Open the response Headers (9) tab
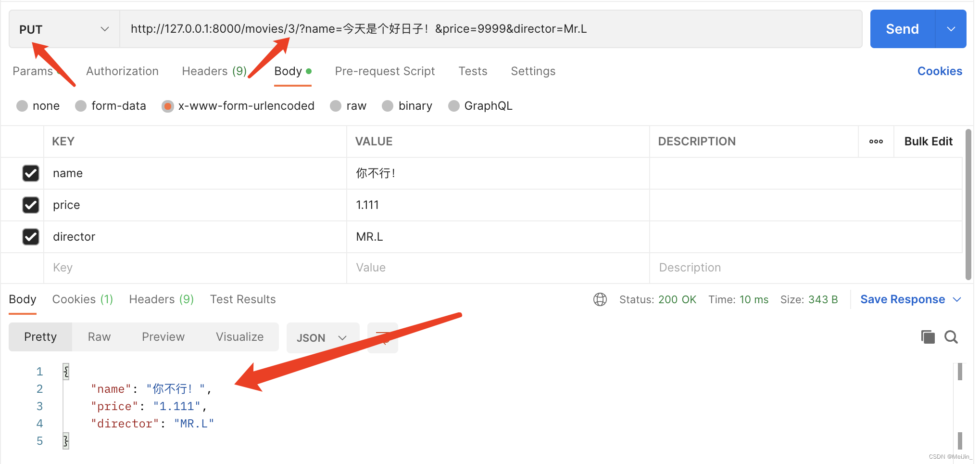 tap(161, 299)
